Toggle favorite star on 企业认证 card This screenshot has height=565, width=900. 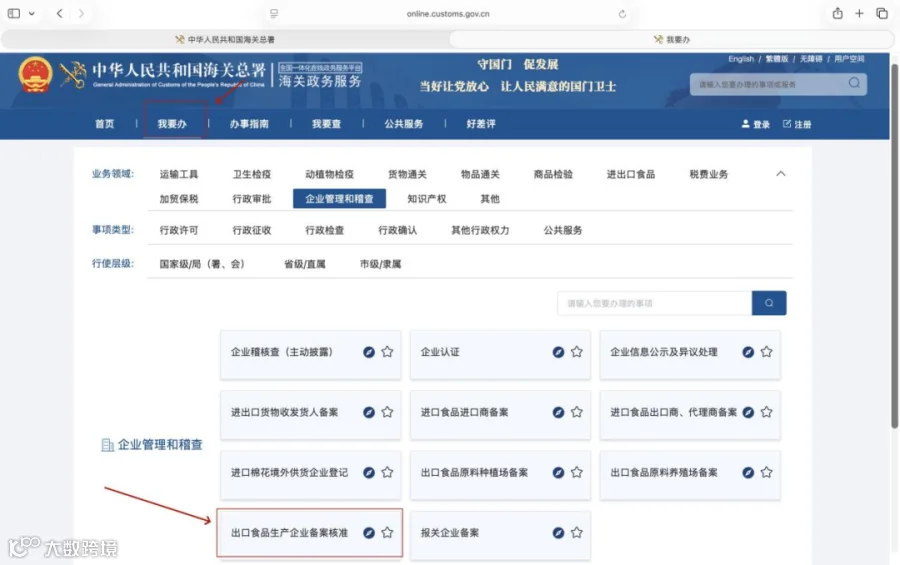(577, 352)
